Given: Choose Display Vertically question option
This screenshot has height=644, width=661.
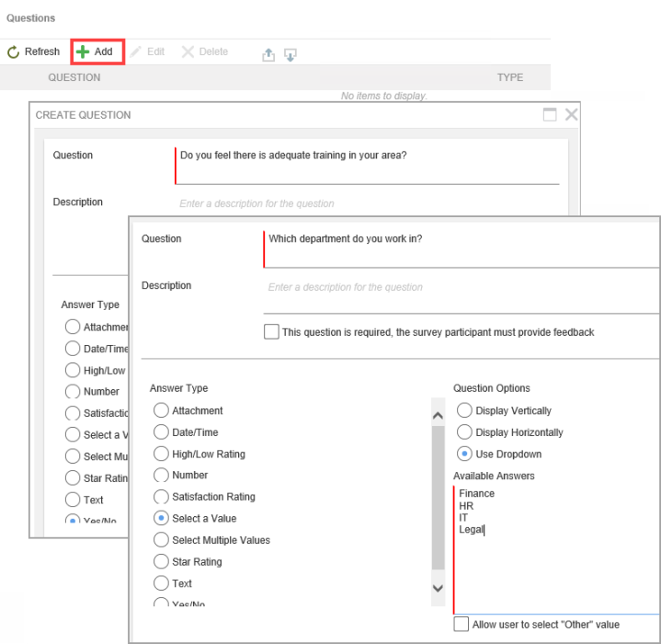Looking at the screenshot, I should 464,411.
